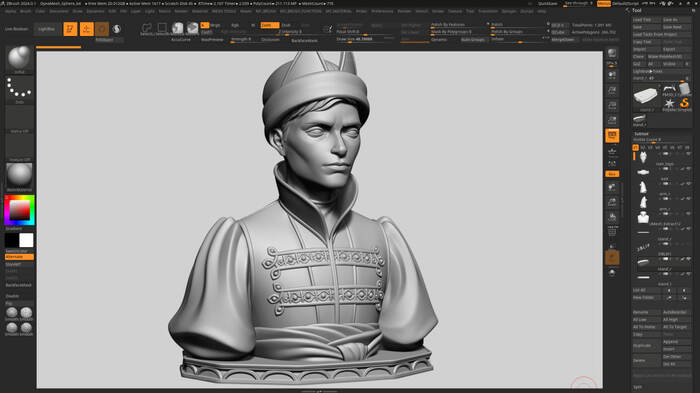
Task: Click the Auto Groups button
Action: tap(473, 40)
